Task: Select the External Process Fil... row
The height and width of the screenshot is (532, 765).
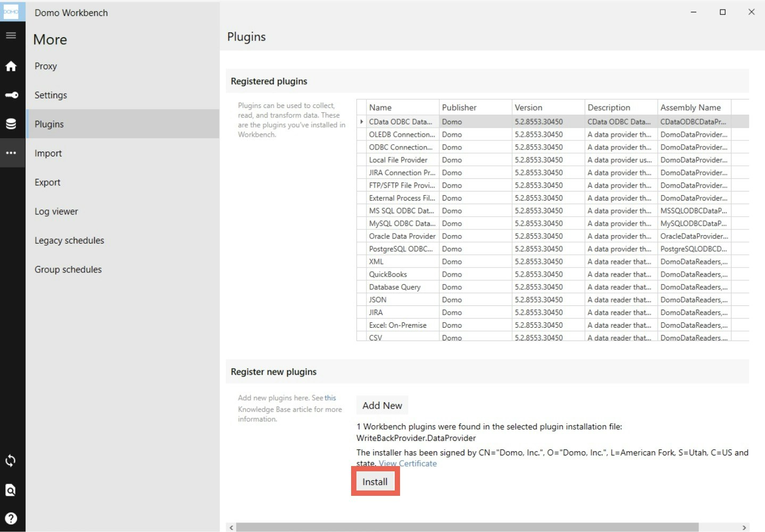Action: (553, 198)
